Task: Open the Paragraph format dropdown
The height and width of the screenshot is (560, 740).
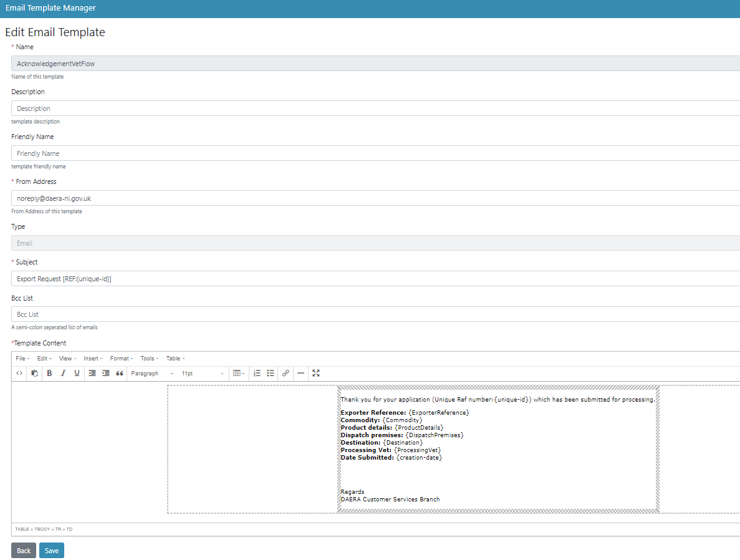Action: tap(152, 373)
